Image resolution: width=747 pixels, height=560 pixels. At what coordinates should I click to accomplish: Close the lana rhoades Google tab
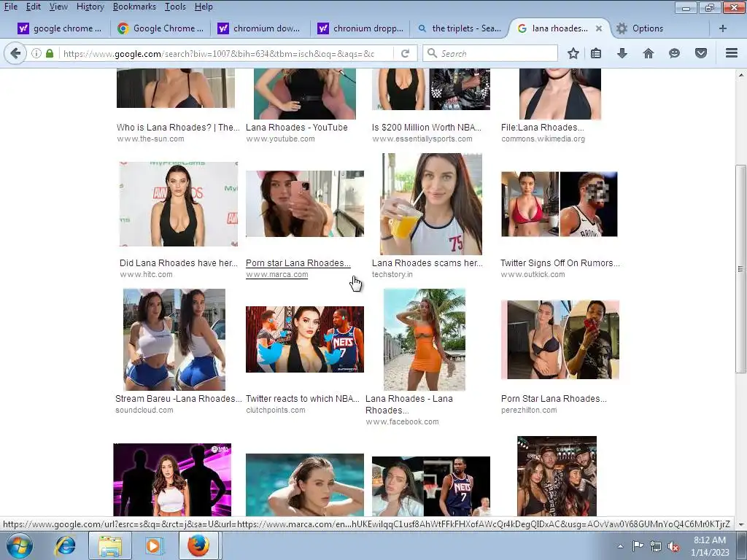click(599, 28)
